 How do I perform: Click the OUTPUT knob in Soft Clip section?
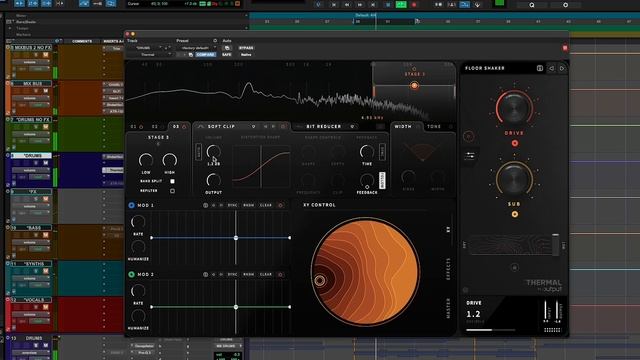[x=213, y=180]
